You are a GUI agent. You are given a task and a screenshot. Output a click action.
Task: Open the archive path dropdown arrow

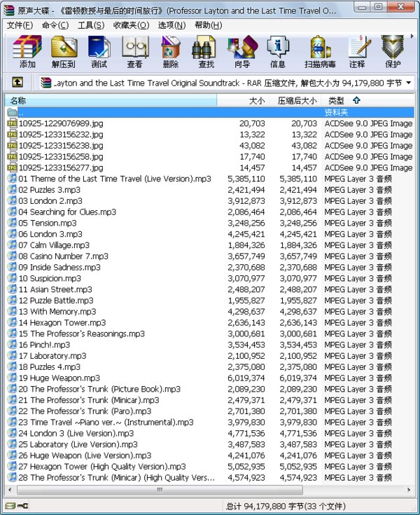pos(409,83)
